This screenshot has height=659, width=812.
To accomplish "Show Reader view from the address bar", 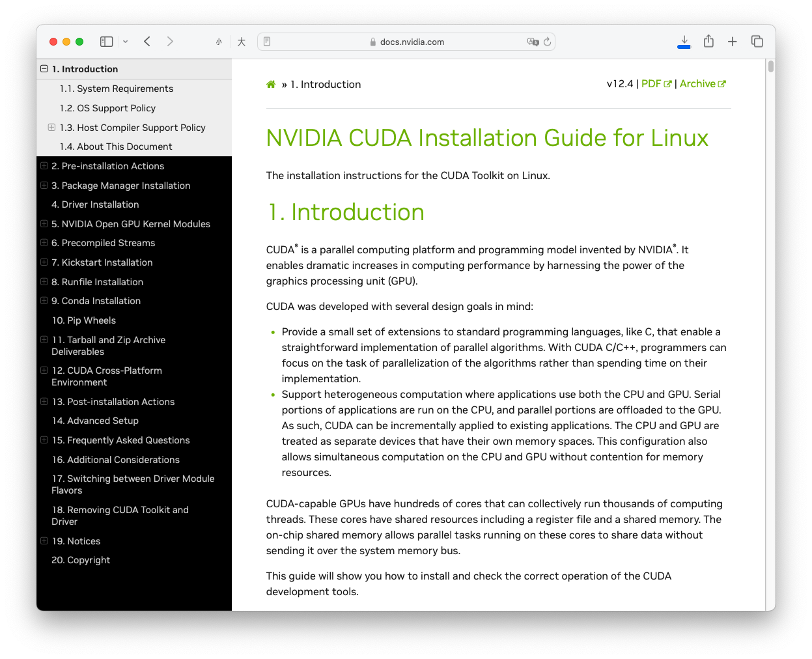I will tap(267, 42).
